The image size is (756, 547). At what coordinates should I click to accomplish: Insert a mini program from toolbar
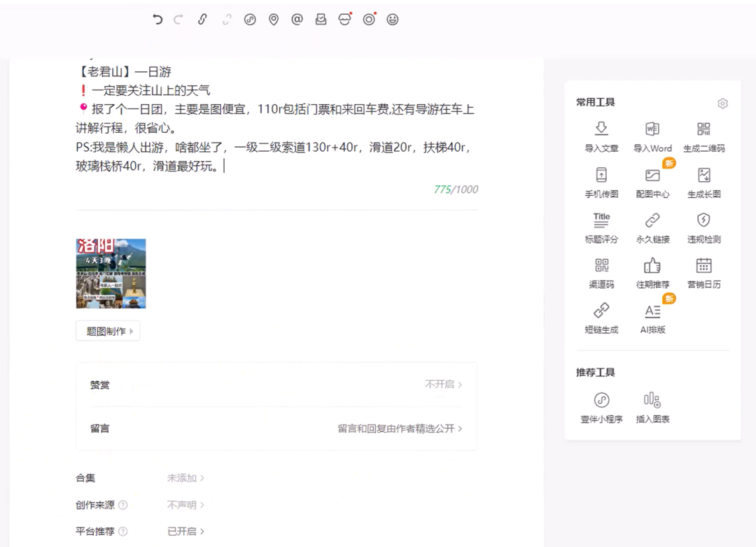pos(250,20)
